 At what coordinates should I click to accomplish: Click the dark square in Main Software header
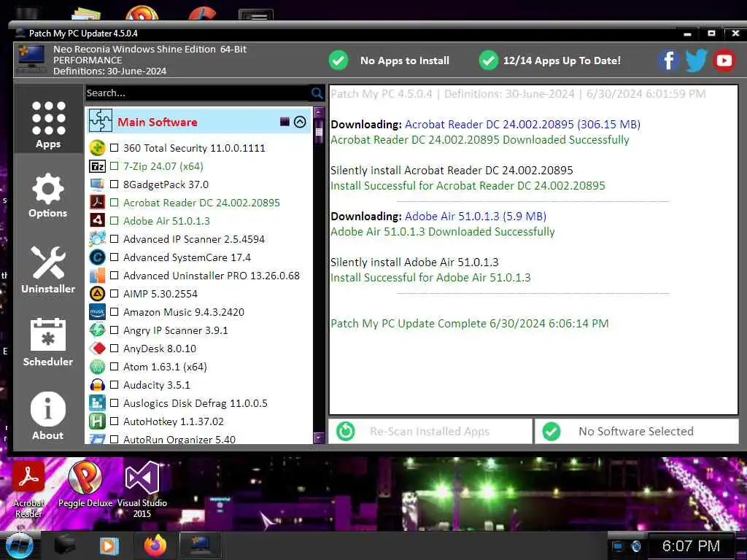coord(285,122)
